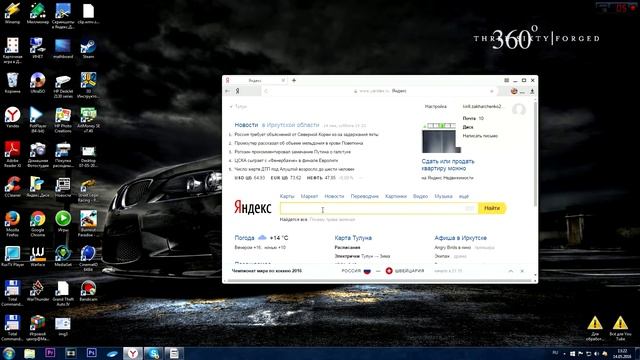The width and height of the screenshot is (640, 360).
Task: Click the Написать письмо link
Action: [x=480, y=136]
